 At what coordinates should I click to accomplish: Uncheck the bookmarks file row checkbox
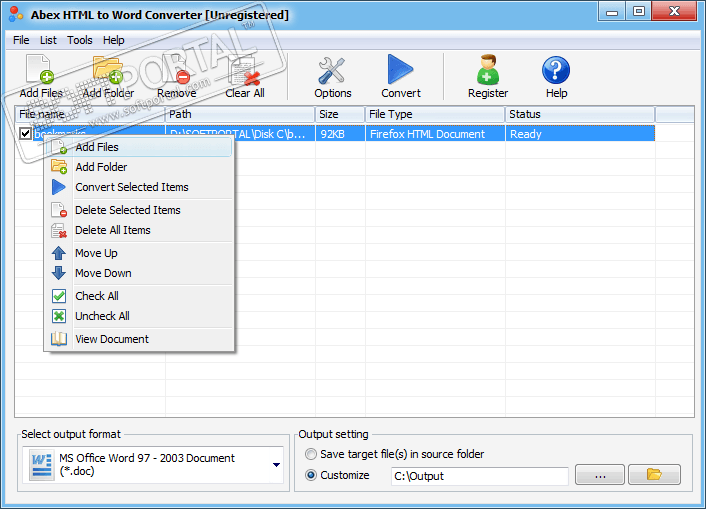click(25, 133)
